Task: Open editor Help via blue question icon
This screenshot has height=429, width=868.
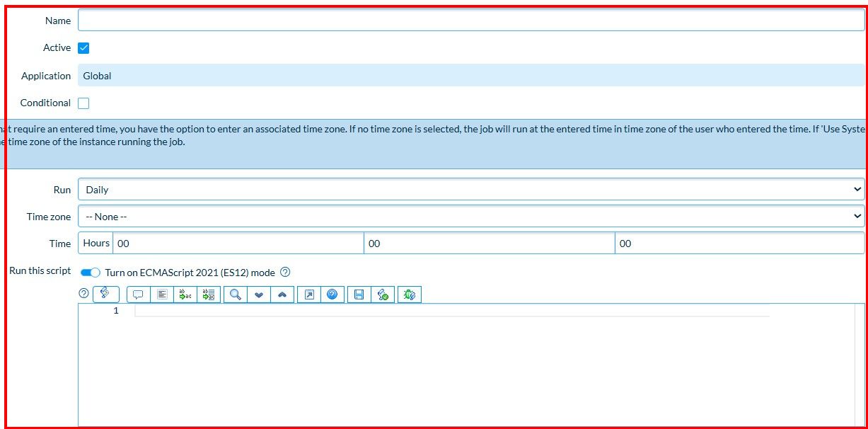Action: (332, 294)
